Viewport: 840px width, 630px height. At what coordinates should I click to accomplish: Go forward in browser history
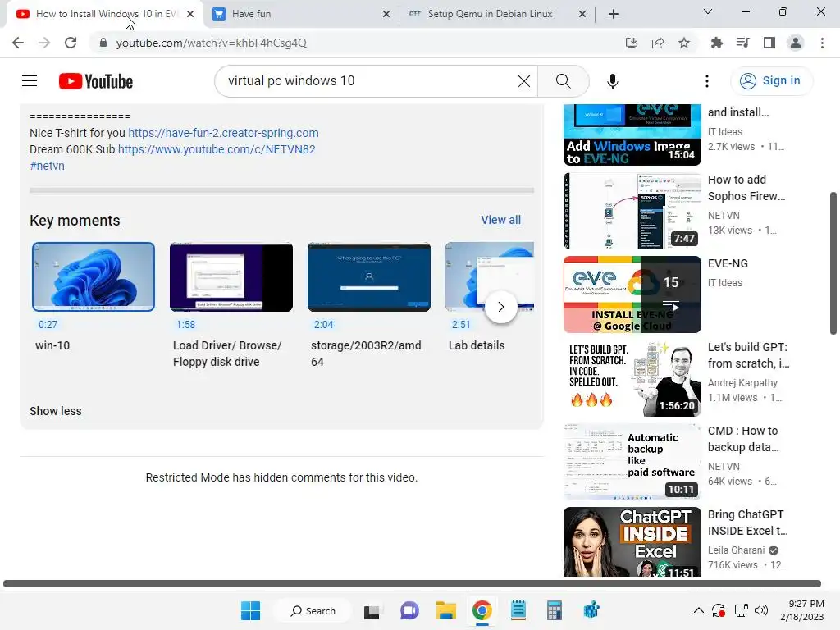[x=44, y=43]
